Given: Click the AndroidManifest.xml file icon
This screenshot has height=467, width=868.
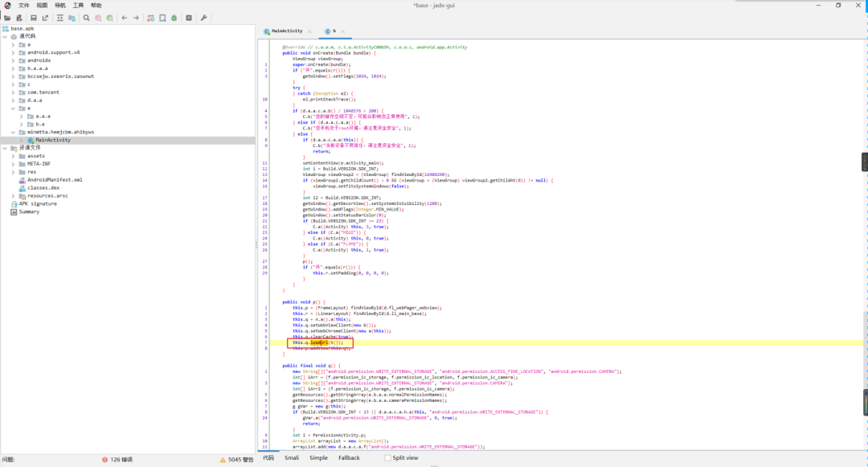Looking at the screenshot, I should click(23, 180).
